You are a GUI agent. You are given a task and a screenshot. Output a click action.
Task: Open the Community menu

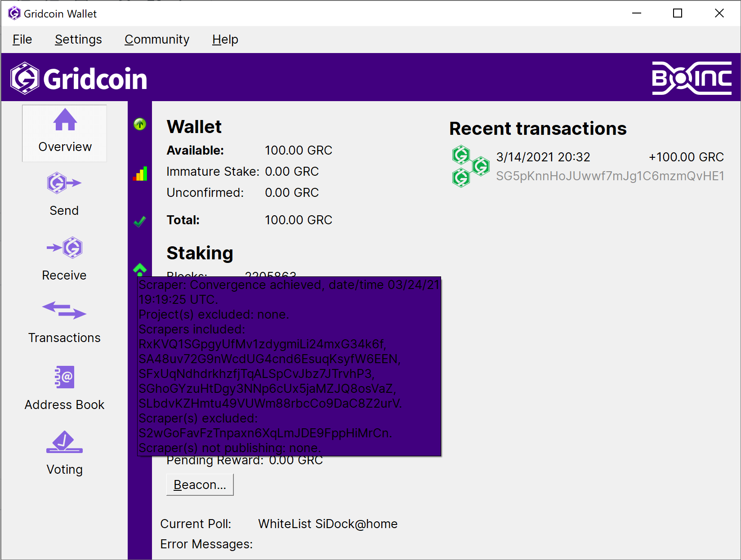point(157,40)
